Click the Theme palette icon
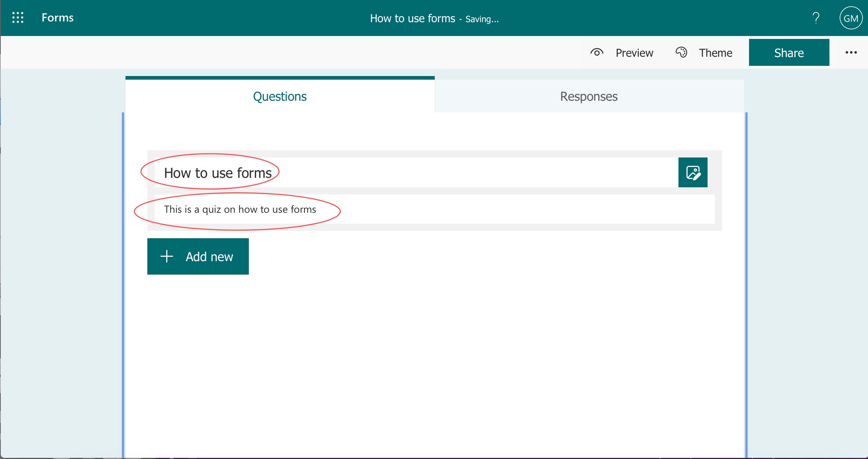This screenshot has width=868, height=459. tap(681, 52)
